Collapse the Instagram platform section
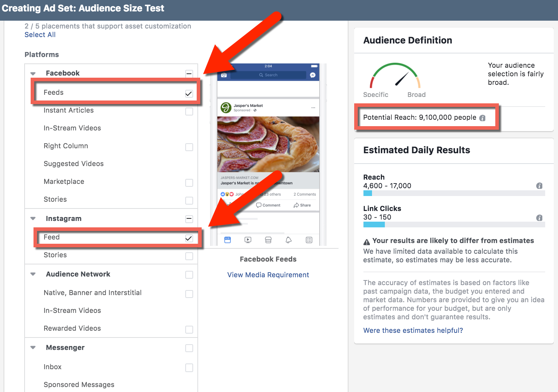The width and height of the screenshot is (558, 392). [x=33, y=218]
